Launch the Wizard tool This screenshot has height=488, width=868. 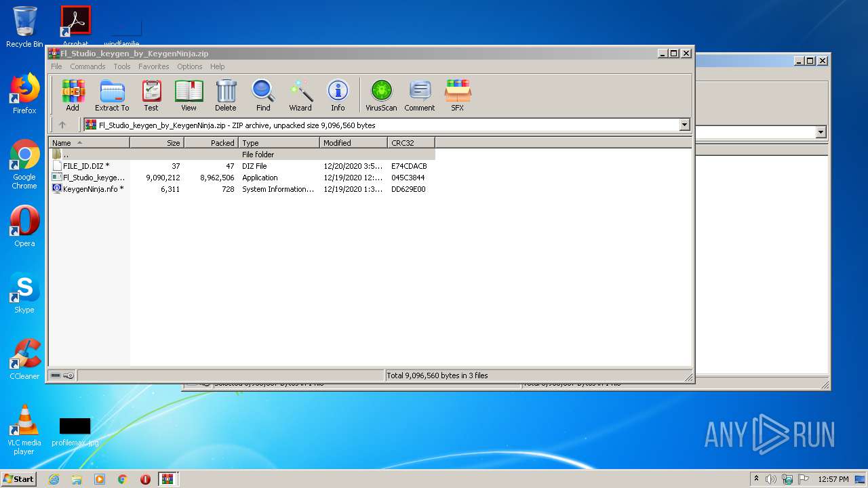pos(300,96)
